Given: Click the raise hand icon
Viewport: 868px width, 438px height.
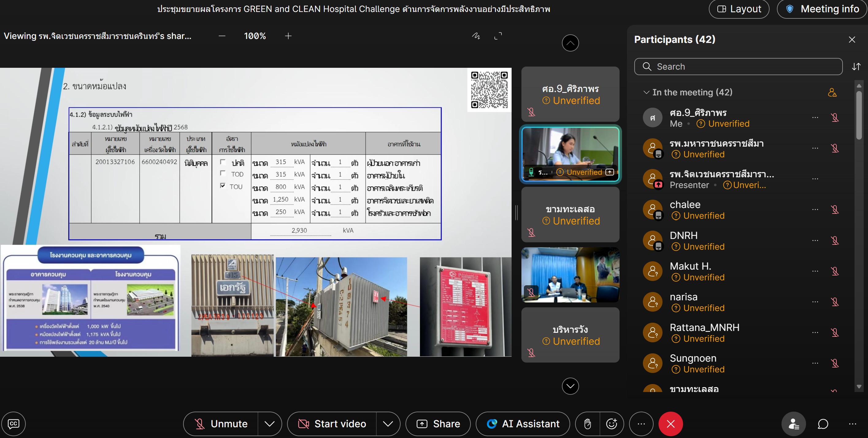Looking at the screenshot, I should pyautogui.click(x=587, y=424).
